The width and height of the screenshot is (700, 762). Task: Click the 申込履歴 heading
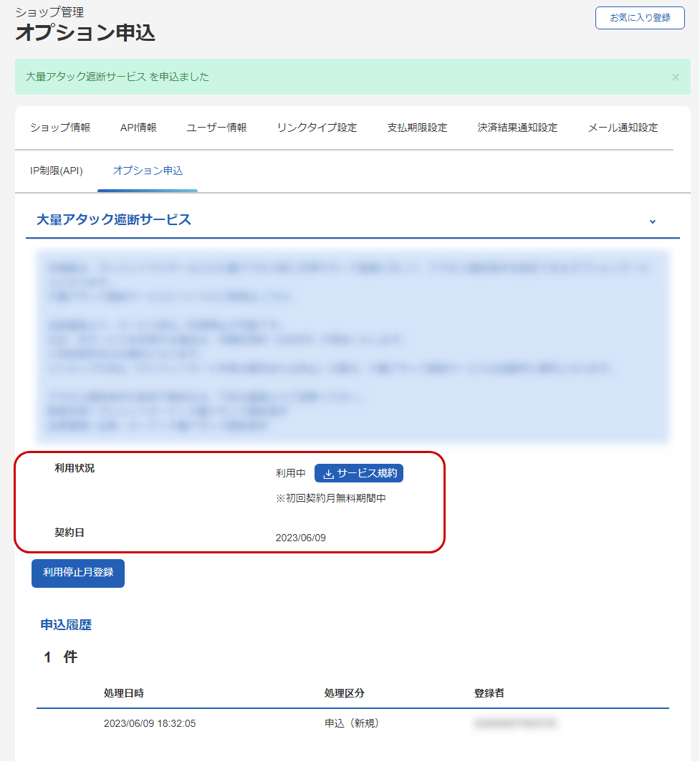click(66, 625)
